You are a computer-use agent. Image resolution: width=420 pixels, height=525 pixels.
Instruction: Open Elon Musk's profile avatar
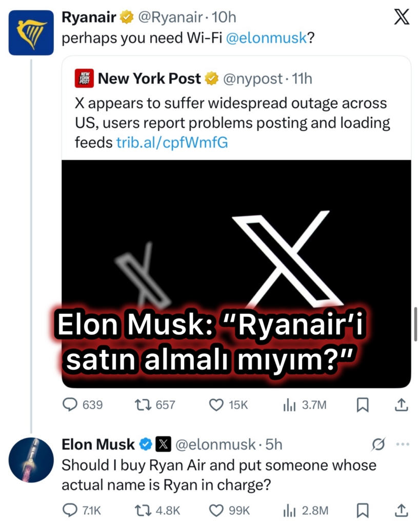tap(31, 460)
